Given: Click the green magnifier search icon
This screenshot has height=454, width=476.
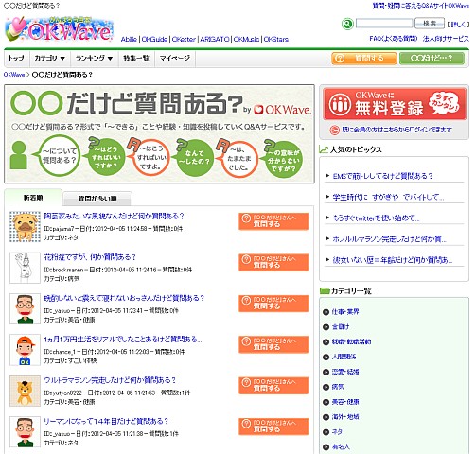Looking at the screenshot, I should (x=347, y=24).
